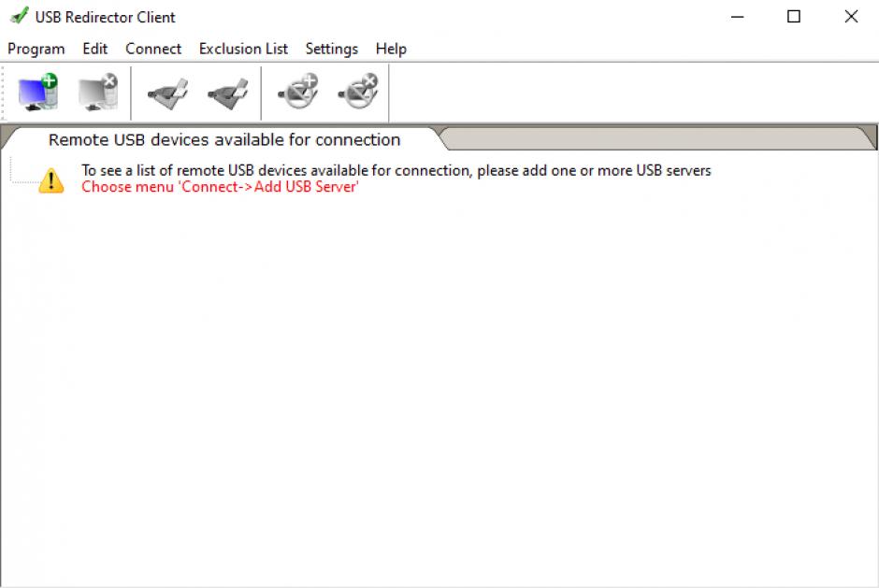
Task: Select the Remote USB devices available tab
Action: tap(224, 139)
